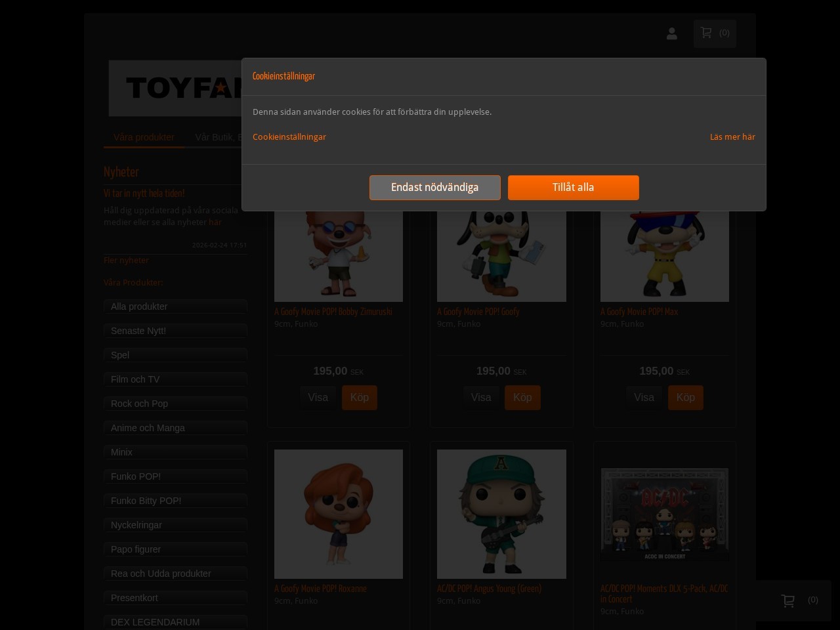Choose Endast nödvändiga cookies
Viewport: 840px width, 630px height.
[434, 188]
